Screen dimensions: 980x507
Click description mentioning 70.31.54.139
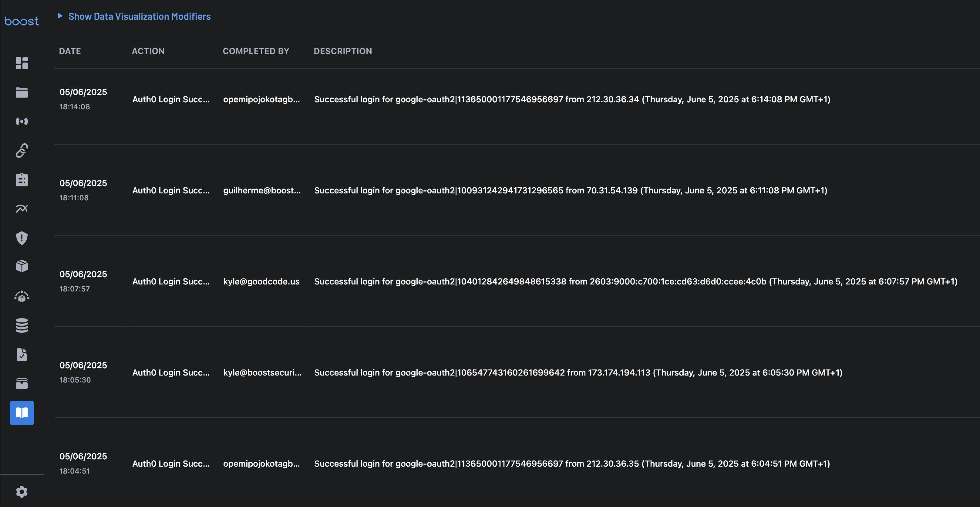(571, 190)
